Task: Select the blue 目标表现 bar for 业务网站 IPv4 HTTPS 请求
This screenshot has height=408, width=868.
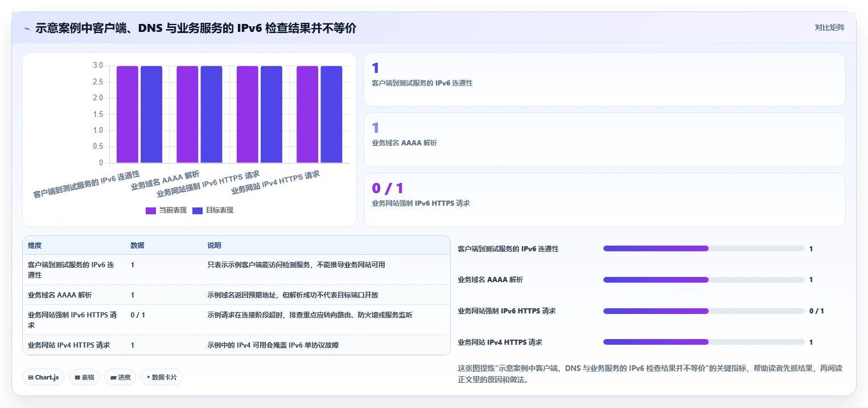Action: [331, 115]
